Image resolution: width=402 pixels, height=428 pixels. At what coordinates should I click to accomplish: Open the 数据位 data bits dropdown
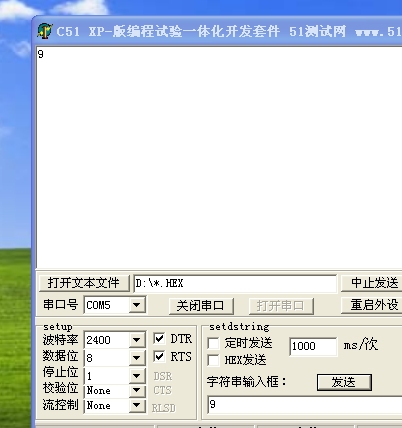coord(137,358)
